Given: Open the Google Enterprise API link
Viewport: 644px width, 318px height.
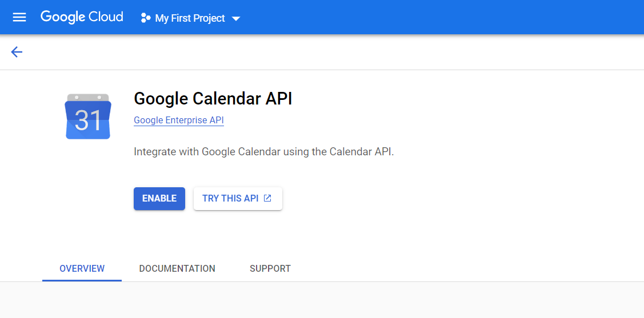Looking at the screenshot, I should tap(178, 120).
